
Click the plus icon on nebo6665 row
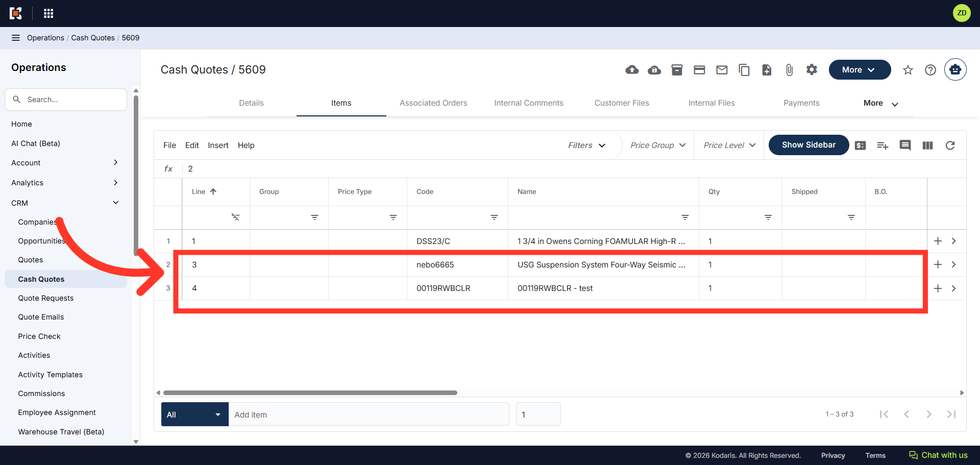click(938, 264)
